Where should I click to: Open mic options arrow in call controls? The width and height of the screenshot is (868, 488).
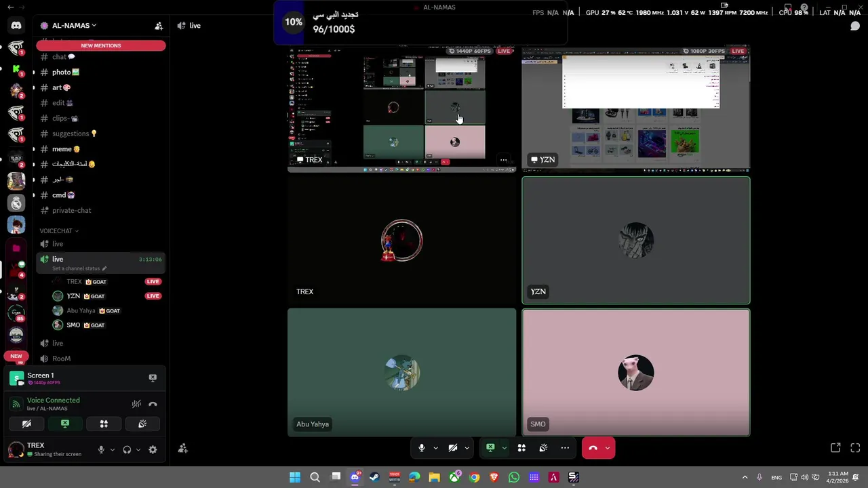(x=435, y=448)
